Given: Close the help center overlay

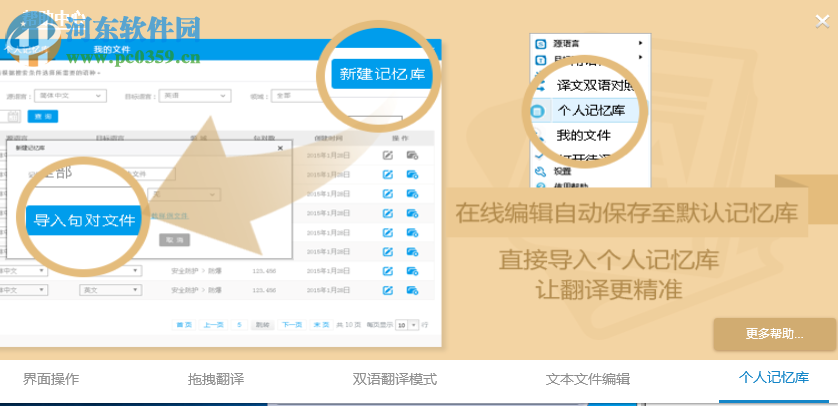Looking at the screenshot, I should (x=822, y=21).
